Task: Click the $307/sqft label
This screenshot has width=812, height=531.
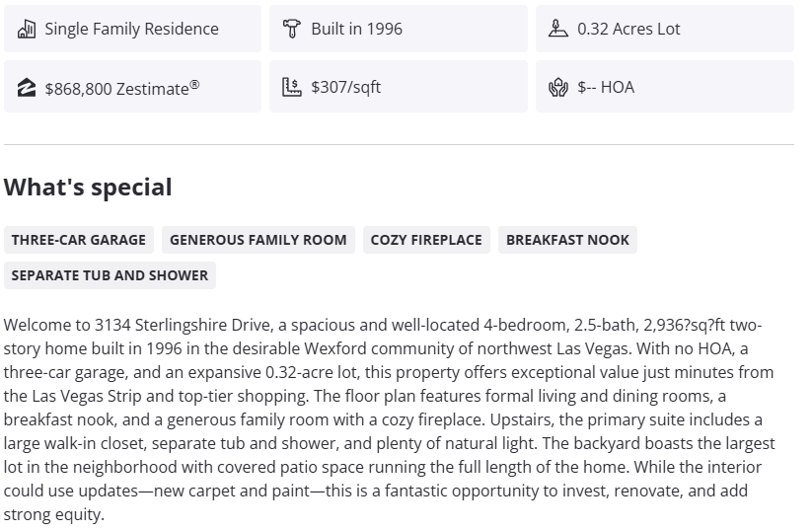Action: coord(345,87)
